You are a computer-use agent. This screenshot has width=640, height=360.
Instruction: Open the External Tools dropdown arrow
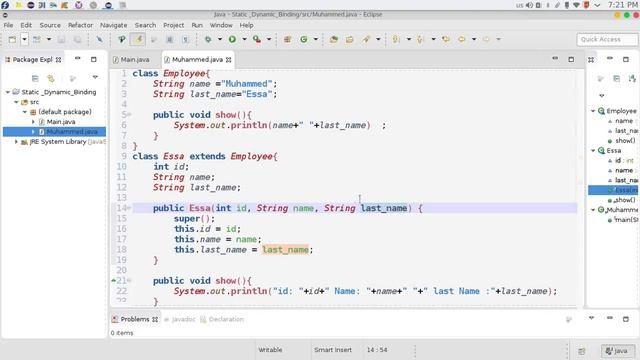(x=269, y=39)
